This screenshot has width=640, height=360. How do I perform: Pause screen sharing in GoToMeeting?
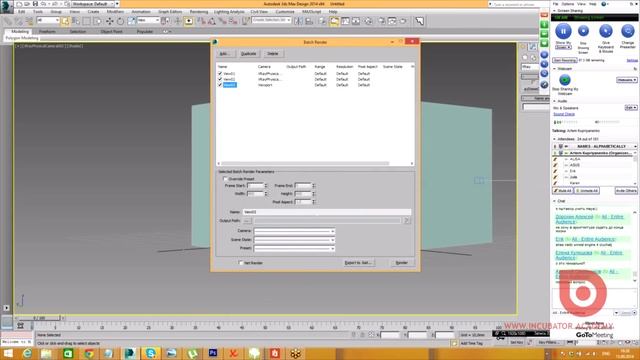(x=563, y=31)
